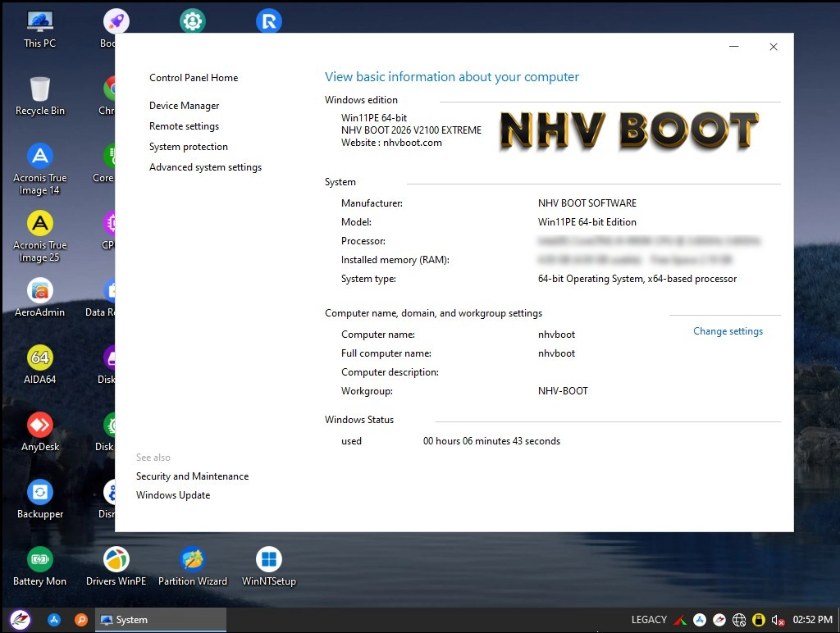Viewport: 840px width, 633px height.
Task: Click the blue A pinned taskbar icon
Action: pos(54,620)
